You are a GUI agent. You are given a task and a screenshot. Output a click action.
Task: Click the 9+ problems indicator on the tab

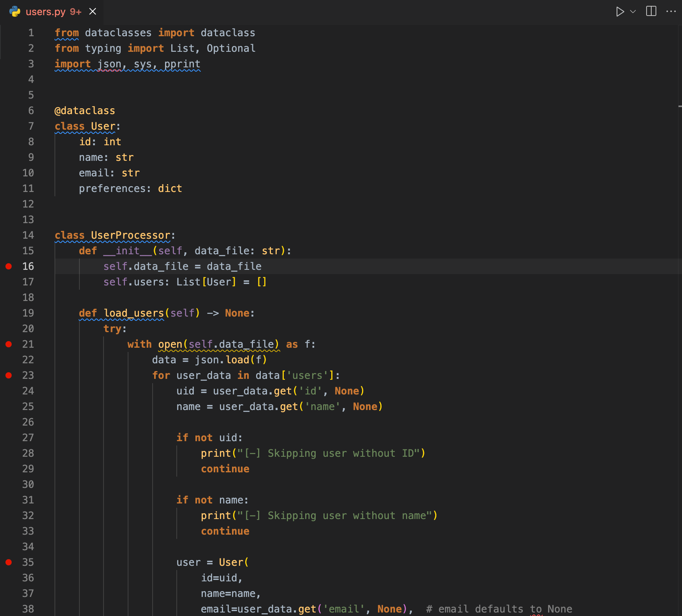[75, 11]
